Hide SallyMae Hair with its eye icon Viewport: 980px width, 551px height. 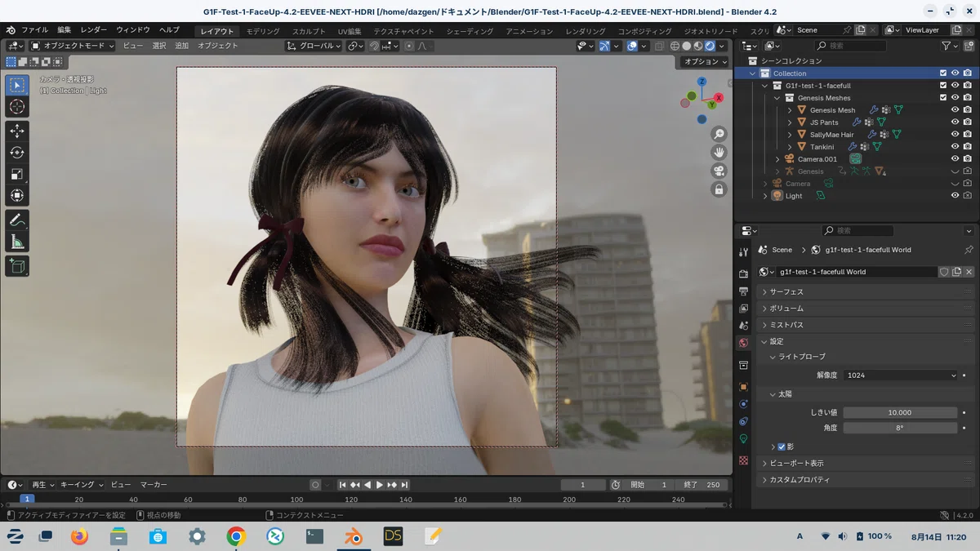(955, 135)
